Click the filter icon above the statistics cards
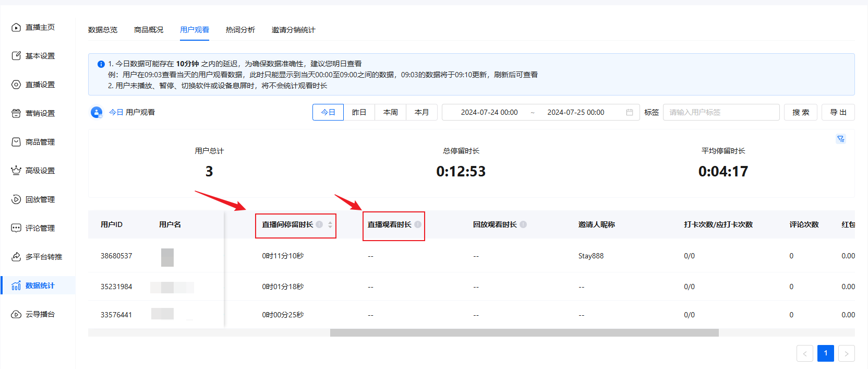Viewport: 868px width, 369px height. 840,139
